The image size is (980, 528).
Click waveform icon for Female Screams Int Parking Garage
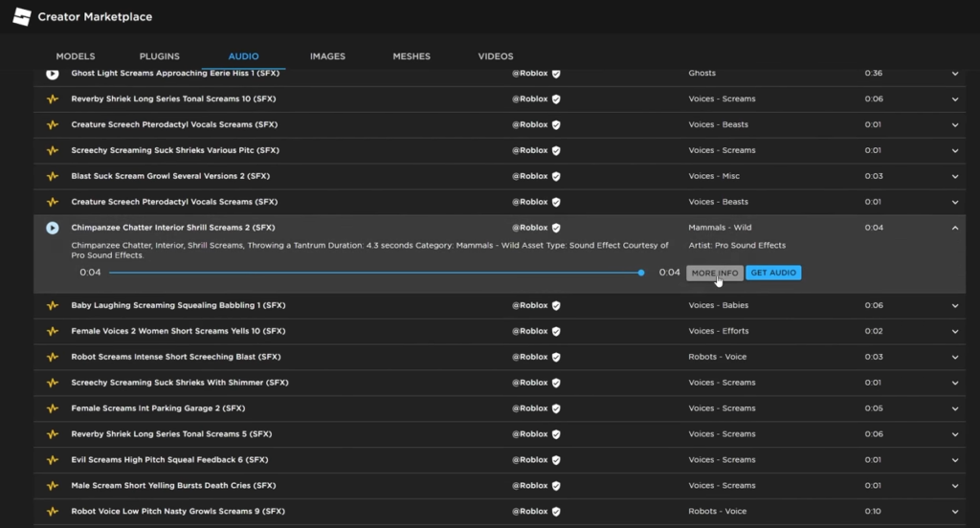(x=53, y=408)
